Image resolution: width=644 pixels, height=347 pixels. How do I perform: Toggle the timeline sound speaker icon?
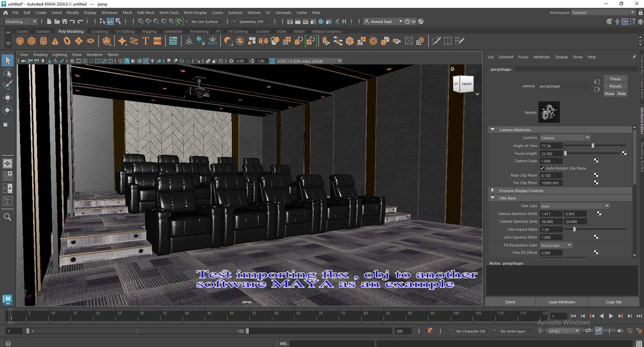(620, 331)
